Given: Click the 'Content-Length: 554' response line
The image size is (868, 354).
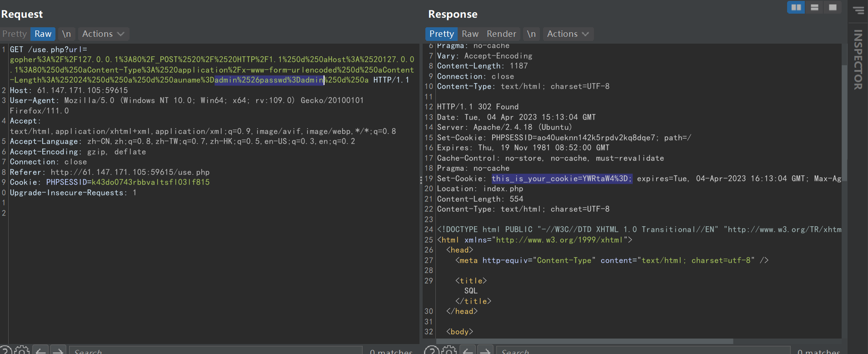Looking at the screenshot, I should [480, 199].
